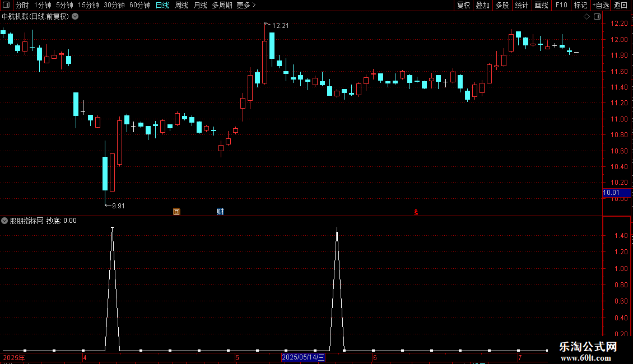633x364 pixels.
Task: Click the diamond icon in chart corner
Action: (x=587, y=17)
